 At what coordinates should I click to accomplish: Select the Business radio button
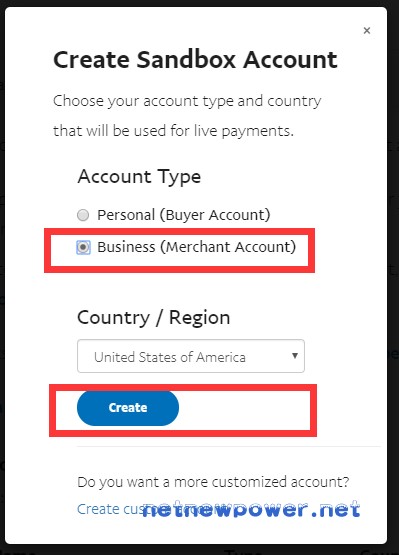[83, 247]
